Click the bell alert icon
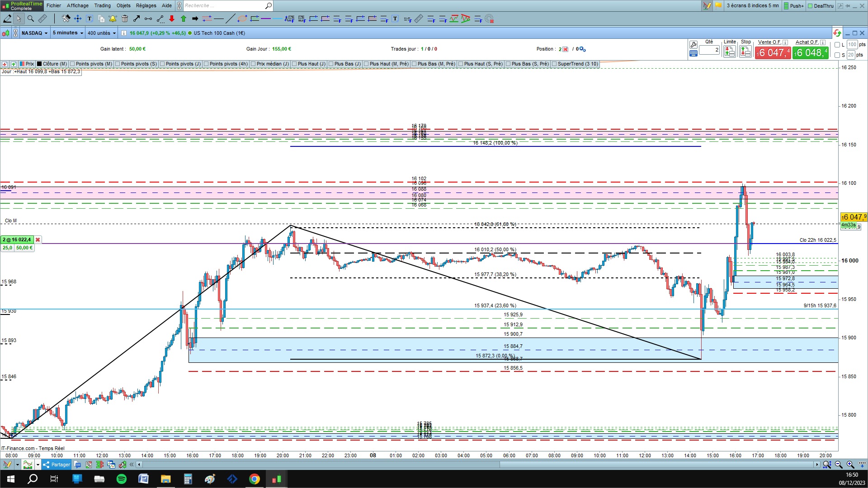Viewport: 868px width, 488px height. (x=113, y=19)
